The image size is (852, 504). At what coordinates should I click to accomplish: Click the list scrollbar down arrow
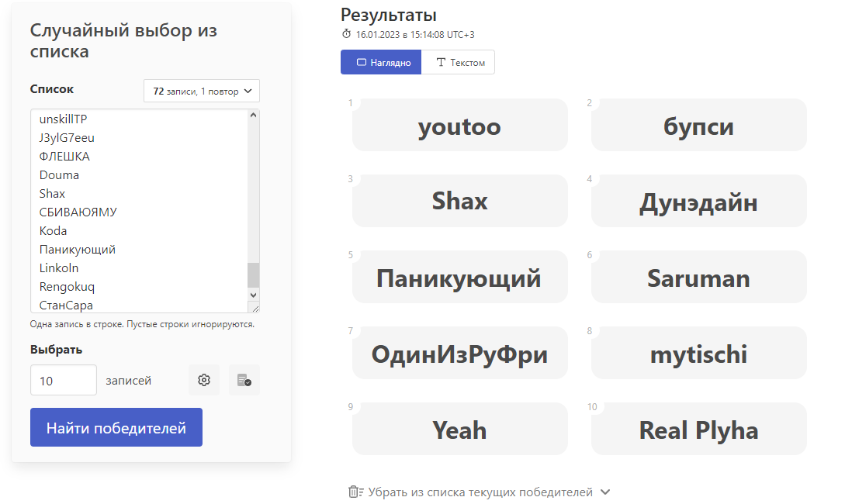pos(253,295)
